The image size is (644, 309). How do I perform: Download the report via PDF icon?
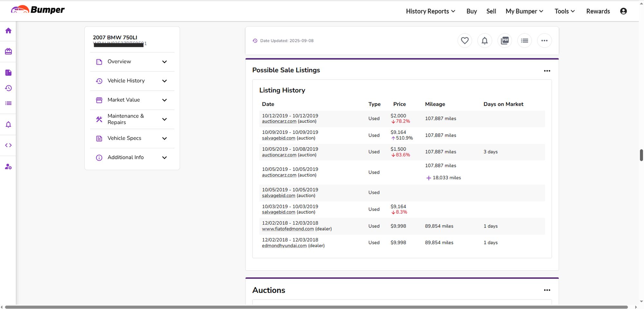(505, 41)
